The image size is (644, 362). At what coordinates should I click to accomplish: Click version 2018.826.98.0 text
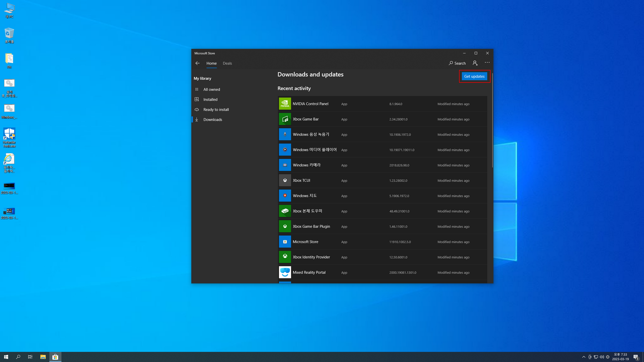pyautogui.click(x=399, y=165)
